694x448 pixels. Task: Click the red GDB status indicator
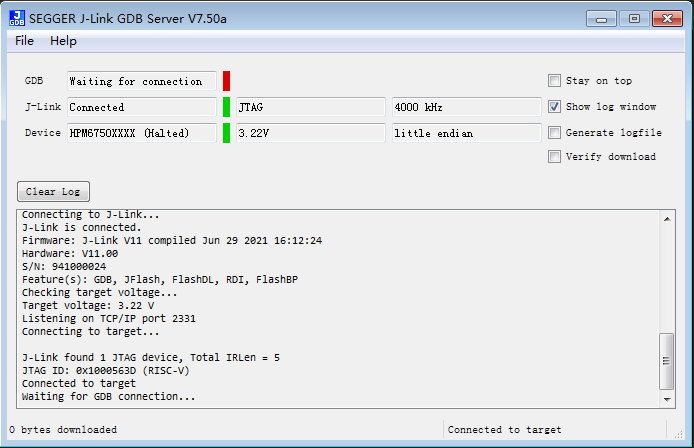coord(226,81)
